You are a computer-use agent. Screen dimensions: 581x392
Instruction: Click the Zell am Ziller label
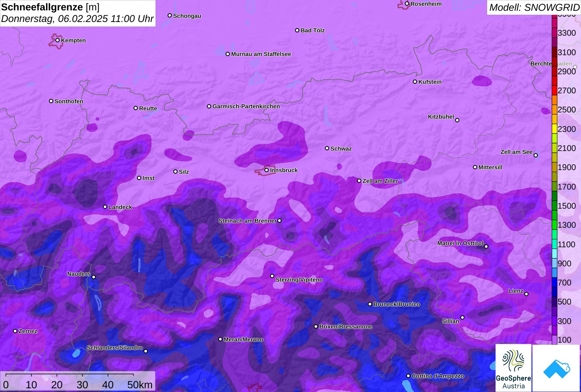click(x=381, y=181)
